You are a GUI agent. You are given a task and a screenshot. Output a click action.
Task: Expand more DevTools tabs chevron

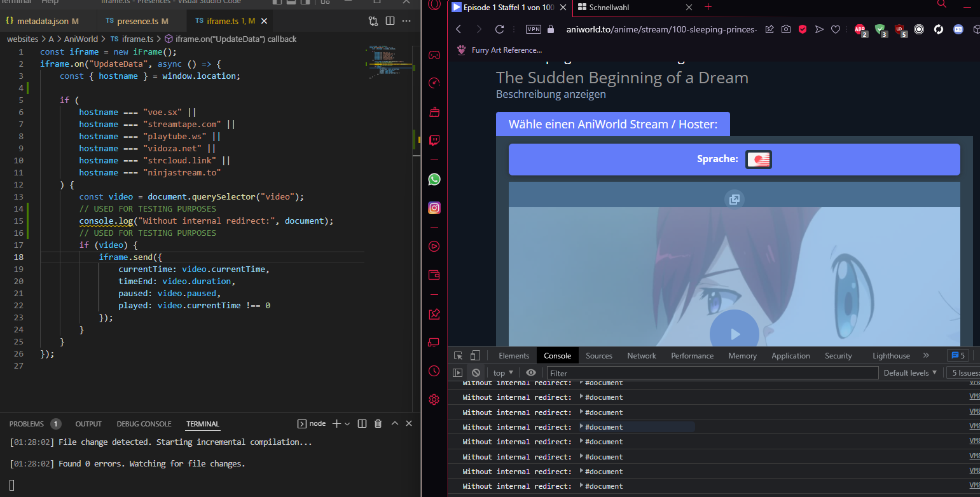tap(926, 356)
